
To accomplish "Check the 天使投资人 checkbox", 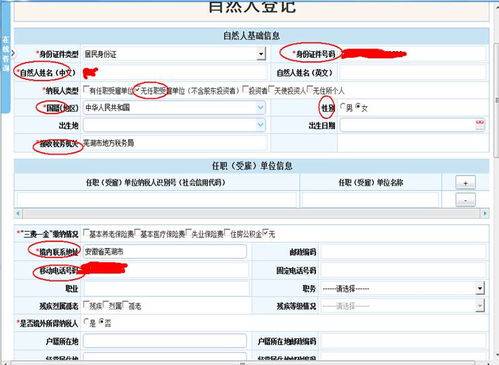I will (x=271, y=89).
